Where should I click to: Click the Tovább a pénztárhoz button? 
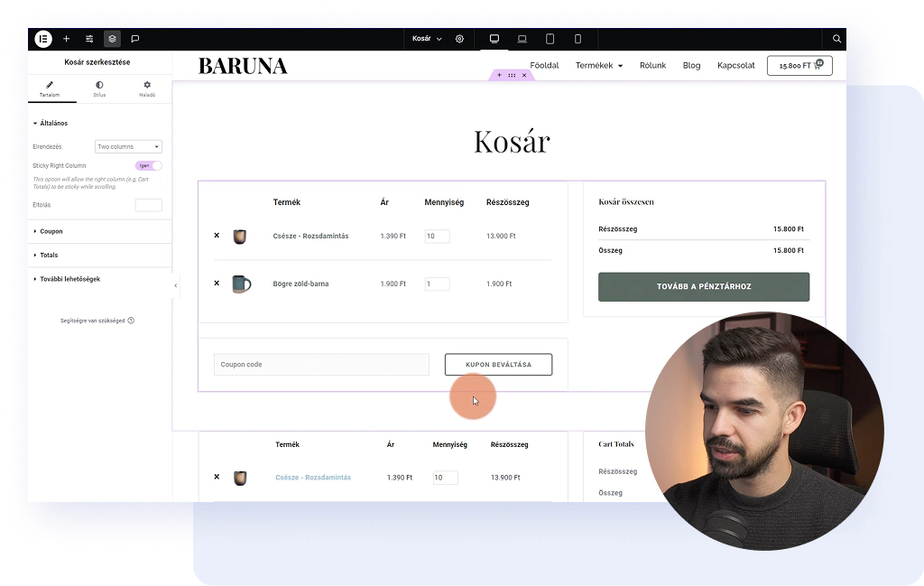click(704, 286)
